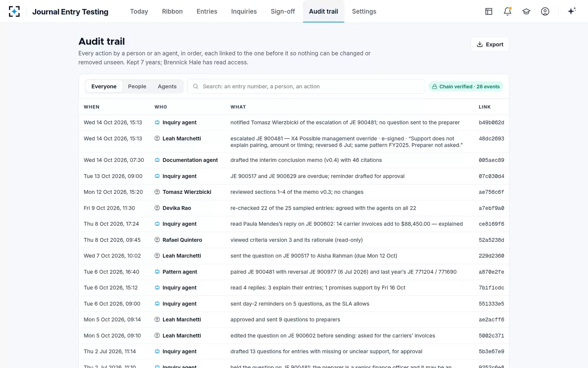Click the person icon beside Devika Rao
This screenshot has height=368, width=588.
(157, 208)
